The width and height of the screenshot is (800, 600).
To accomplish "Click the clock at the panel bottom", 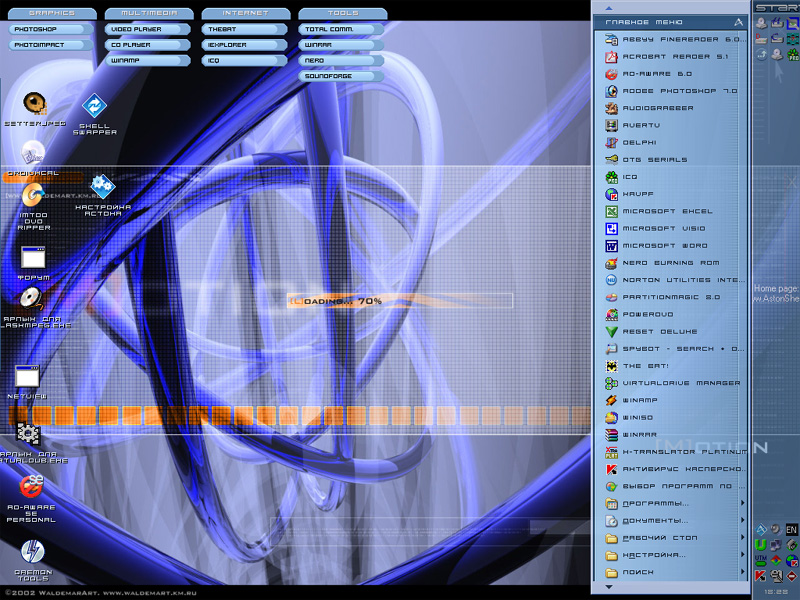I will pyautogui.click(x=776, y=592).
